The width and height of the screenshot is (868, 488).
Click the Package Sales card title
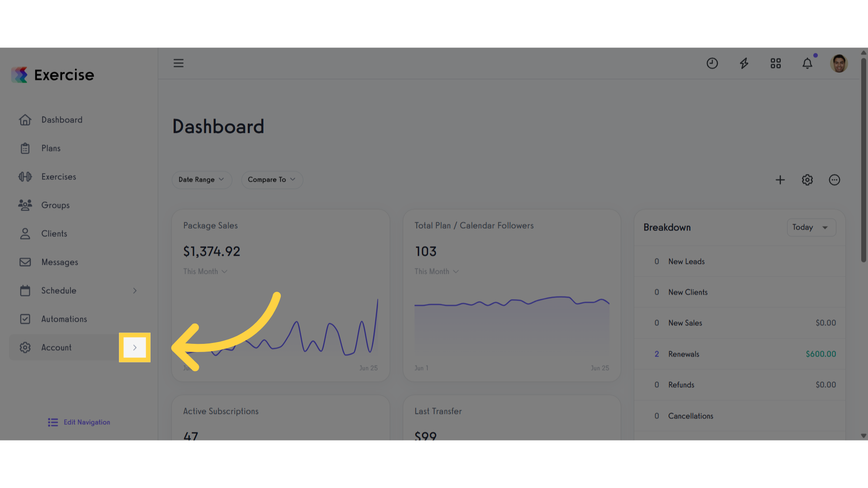211,226
